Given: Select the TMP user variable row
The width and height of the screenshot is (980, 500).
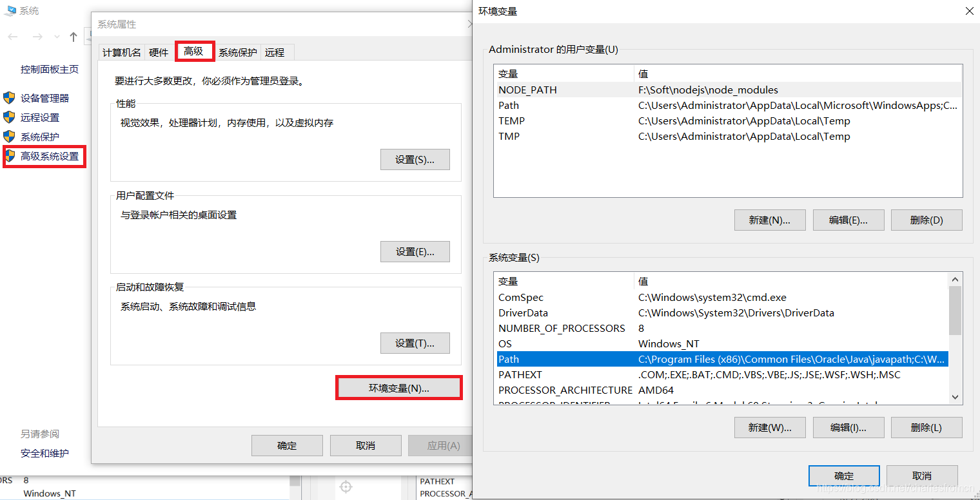Looking at the screenshot, I should point(728,137).
